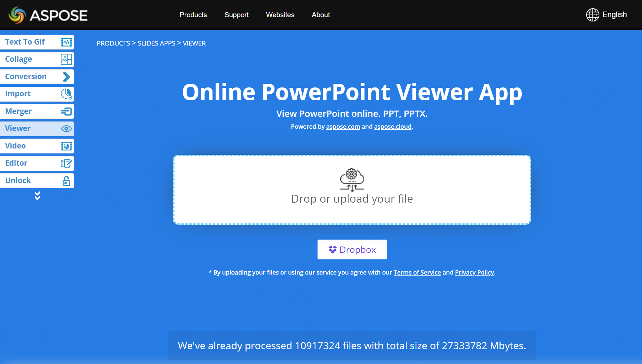Click the Text To Gif sidebar icon
The height and width of the screenshot is (364, 642).
pyautogui.click(x=66, y=42)
